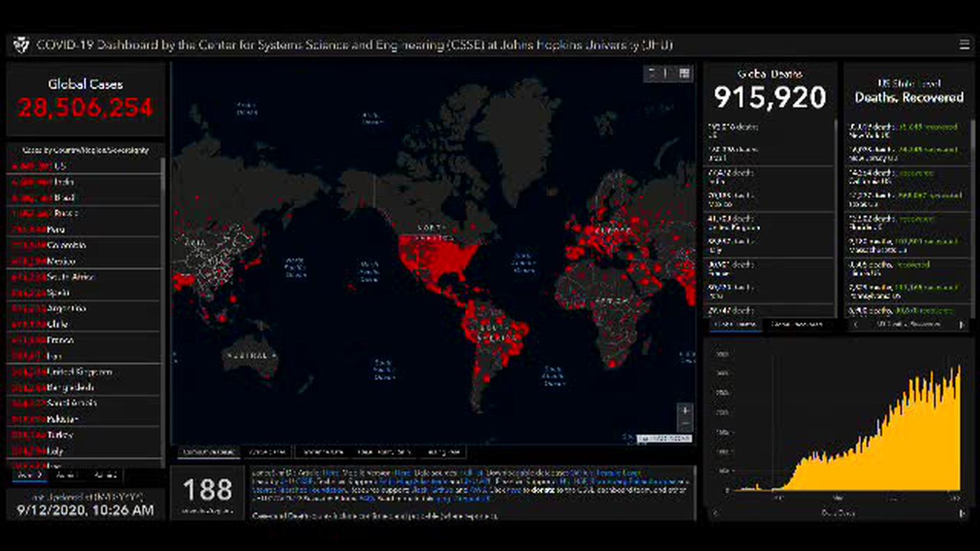
Task: Click the New York US deaths row
Action: pyautogui.click(x=907, y=131)
